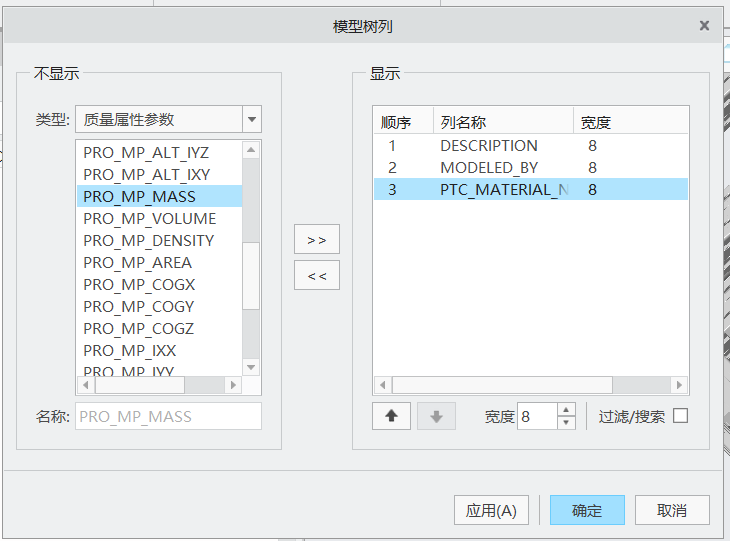
Task: Click the << remove column button
Action: 317,275
